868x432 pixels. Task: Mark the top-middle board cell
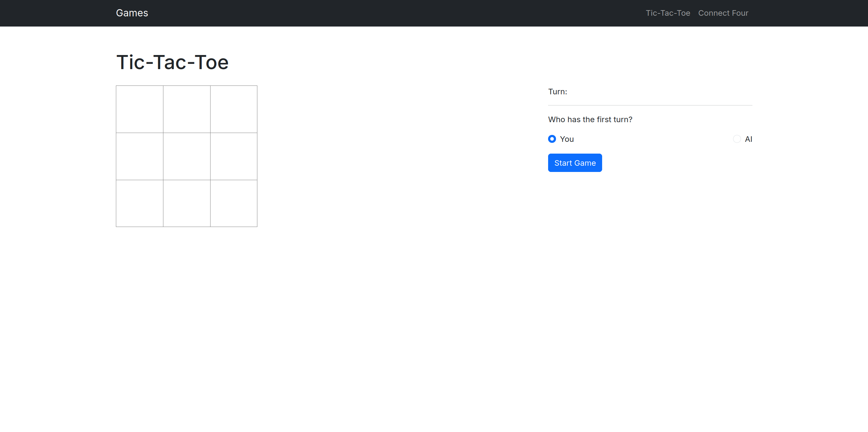187,109
